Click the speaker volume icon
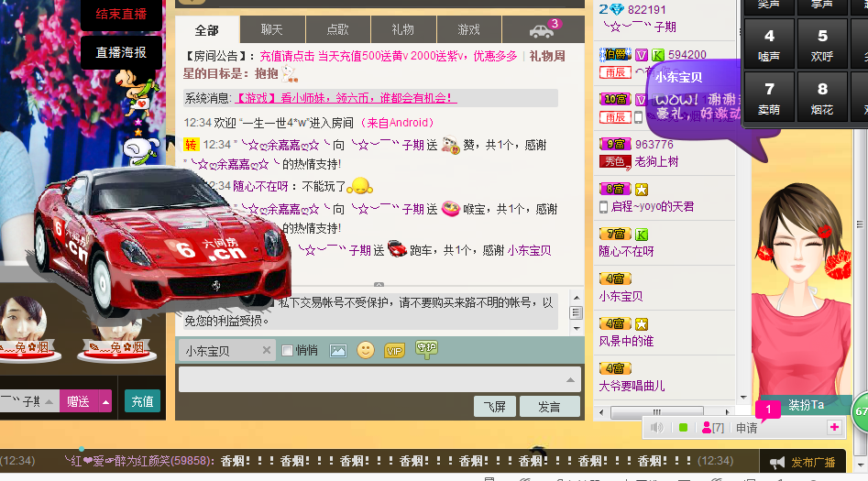The width and height of the screenshot is (868, 481). pyautogui.click(x=657, y=427)
